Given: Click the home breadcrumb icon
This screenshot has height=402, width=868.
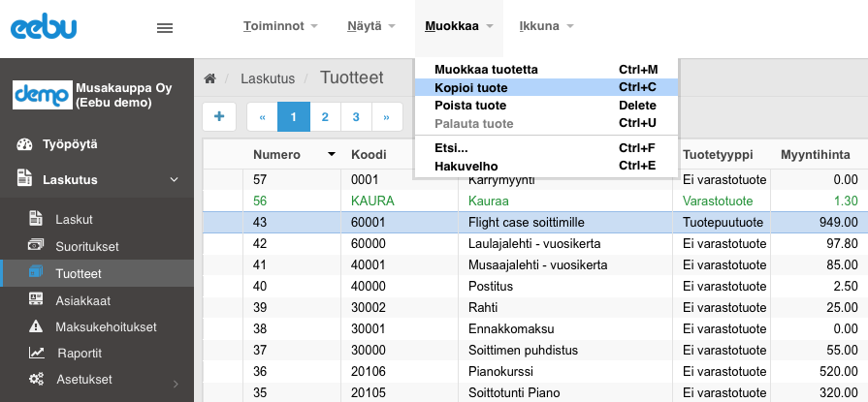Looking at the screenshot, I should (x=209, y=77).
